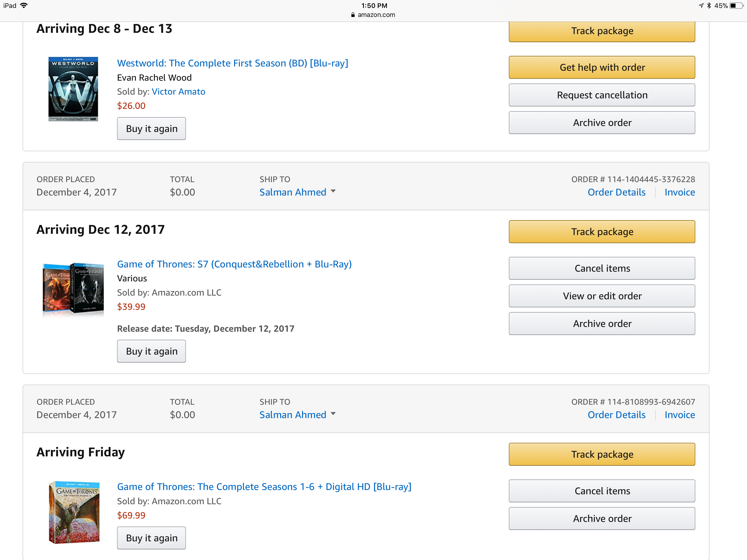The image size is (747, 560).
Task: Open Game of Thrones Seasons 1-6 cover image
Action: 74,512
